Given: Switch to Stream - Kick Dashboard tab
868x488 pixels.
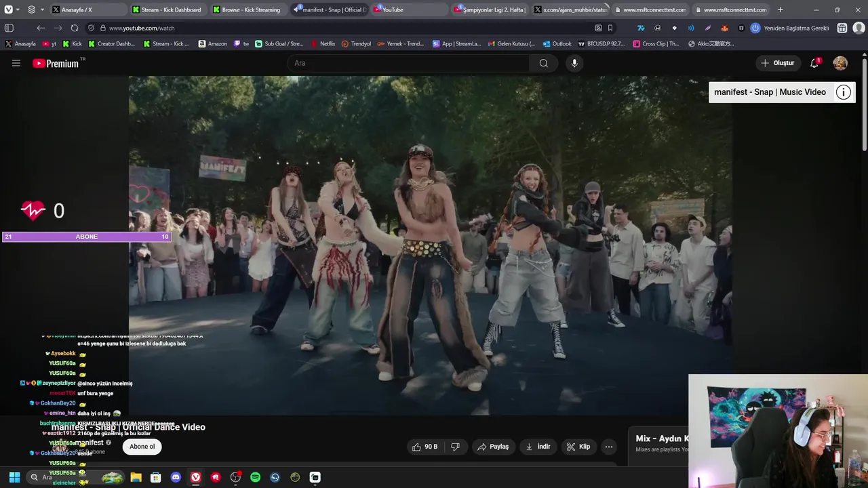Looking at the screenshot, I should [x=167, y=9].
